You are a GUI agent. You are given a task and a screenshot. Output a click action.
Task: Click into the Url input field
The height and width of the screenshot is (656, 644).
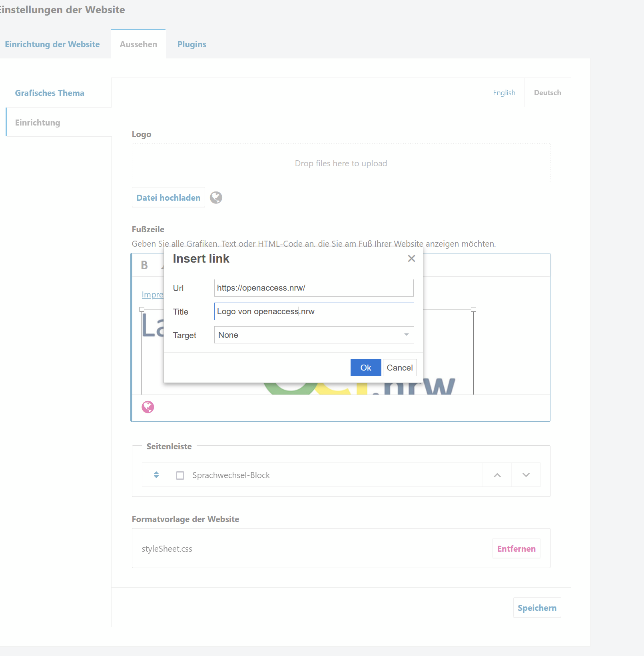(x=314, y=288)
